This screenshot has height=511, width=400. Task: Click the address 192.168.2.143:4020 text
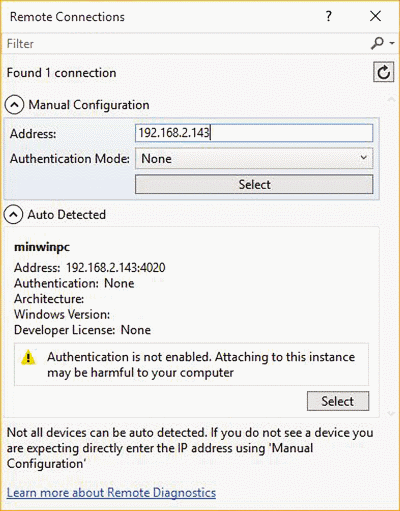tap(115, 268)
